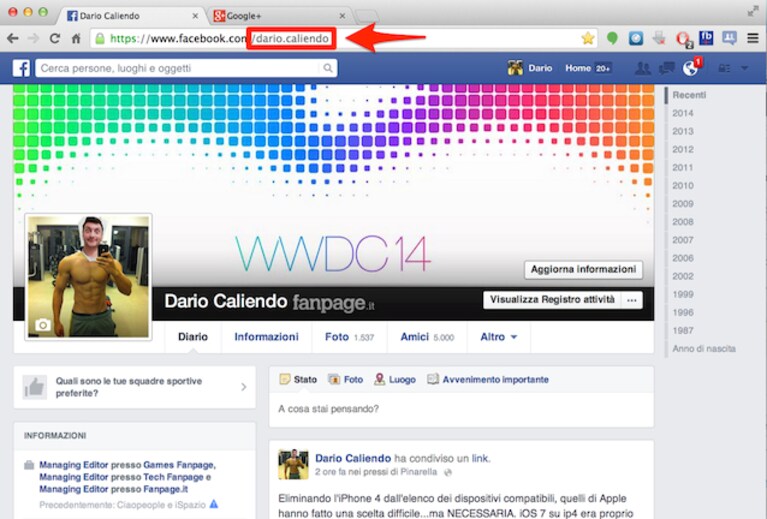Expand sports teams question chevron
Screen dimensions: 767x519
[x=244, y=387]
